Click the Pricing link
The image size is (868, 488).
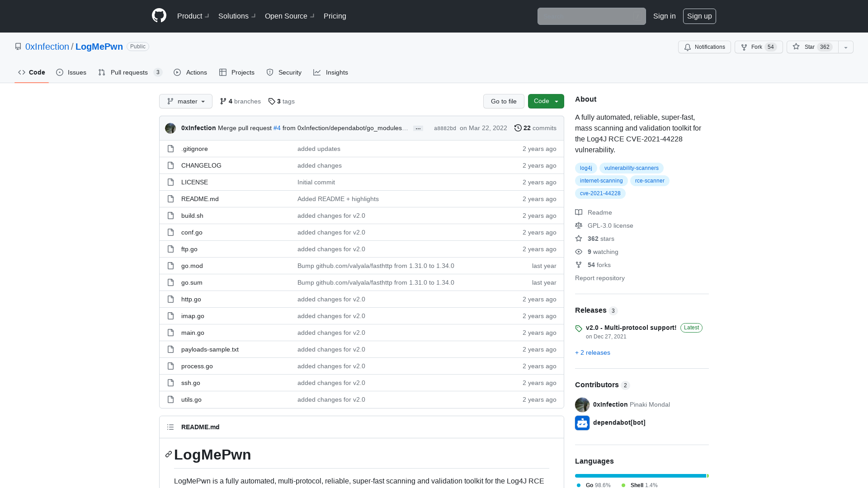point(335,16)
